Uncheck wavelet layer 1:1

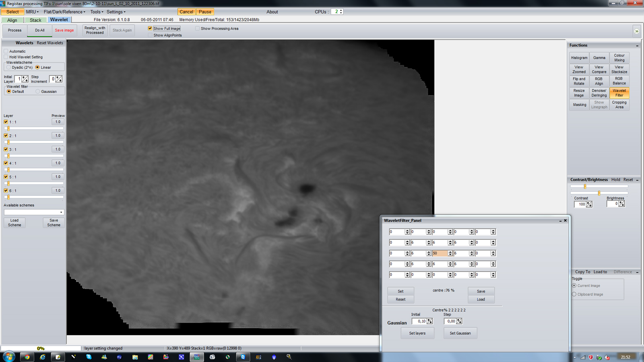coord(6,121)
